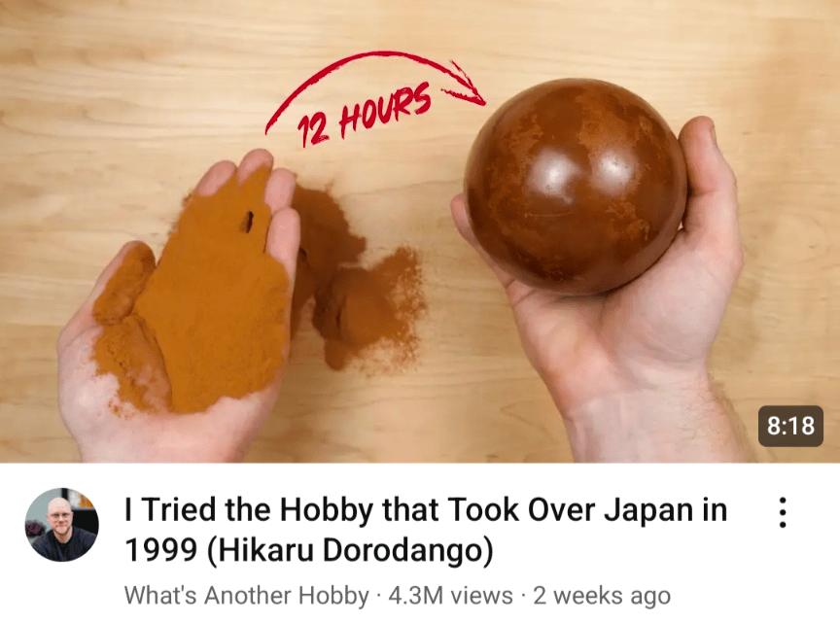The image size is (840, 625).
Task: Open the video 'I Tried the Hobby that Took Over Japan'
Action: (x=426, y=529)
